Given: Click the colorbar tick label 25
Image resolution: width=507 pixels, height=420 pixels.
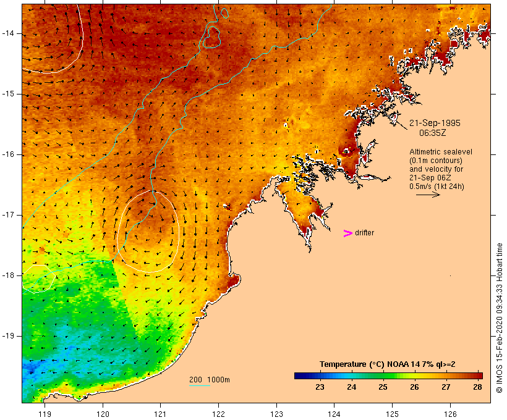Looking at the screenshot, I should coord(383,387).
